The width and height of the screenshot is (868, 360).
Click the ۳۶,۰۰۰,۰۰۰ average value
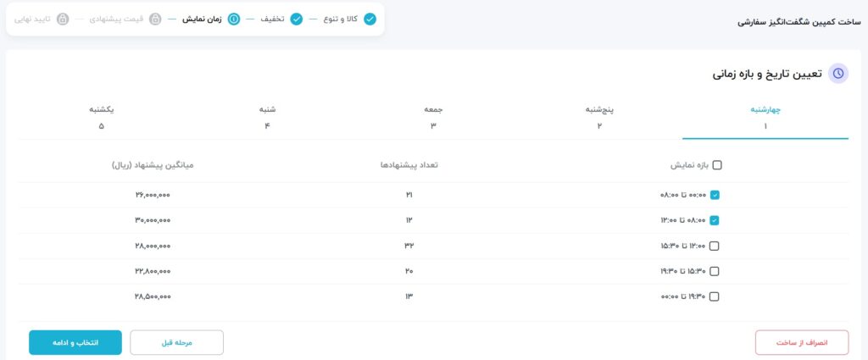point(153,195)
